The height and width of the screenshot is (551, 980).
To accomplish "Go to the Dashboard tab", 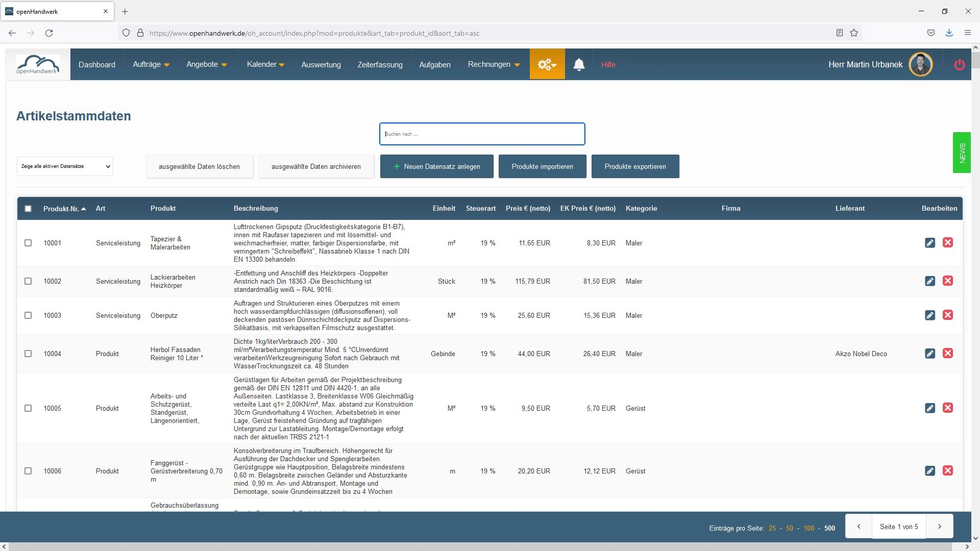I will [x=97, y=65].
